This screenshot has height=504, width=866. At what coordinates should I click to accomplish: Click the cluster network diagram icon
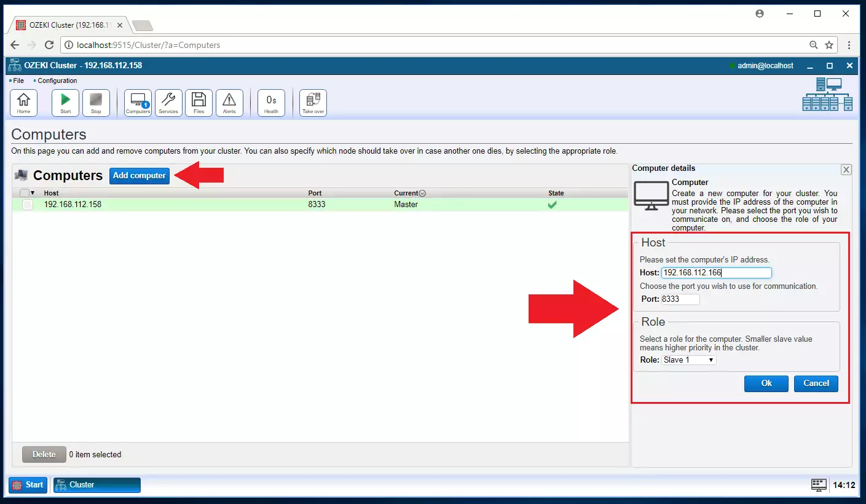[828, 95]
